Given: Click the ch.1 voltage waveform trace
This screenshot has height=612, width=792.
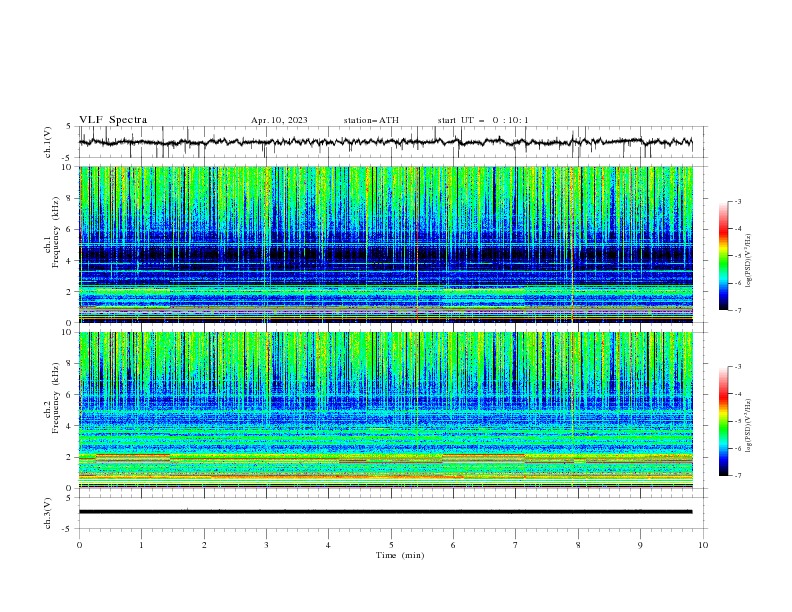Looking at the screenshot, I should (x=385, y=142).
